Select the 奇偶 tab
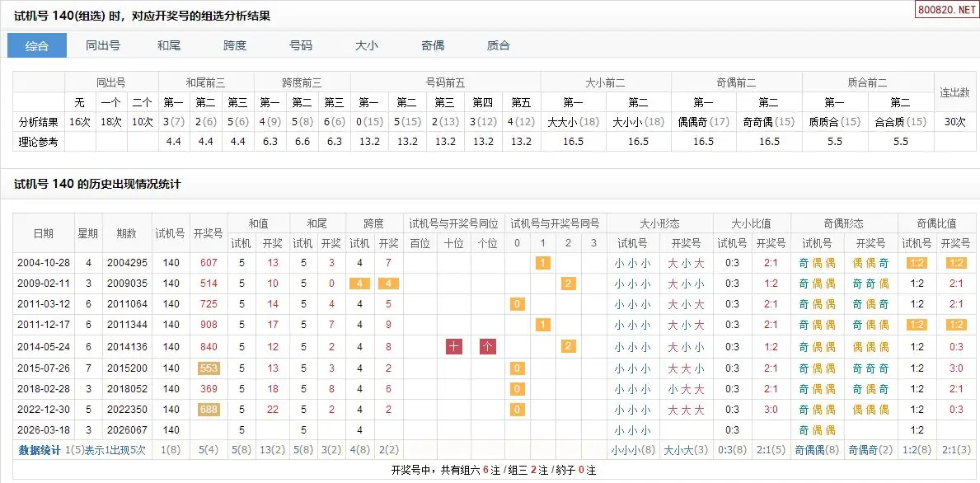 point(433,46)
